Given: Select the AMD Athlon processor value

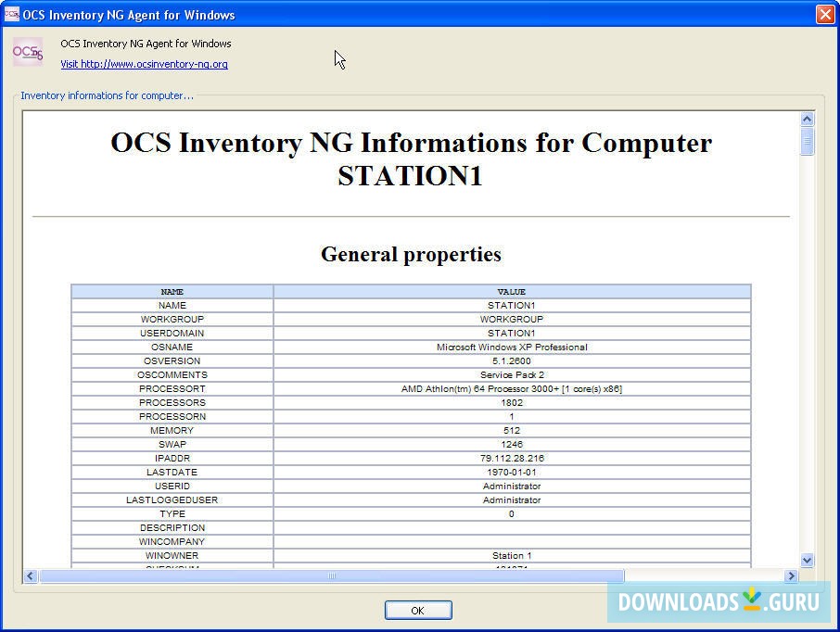Looking at the screenshot, I should pos(512,389).
